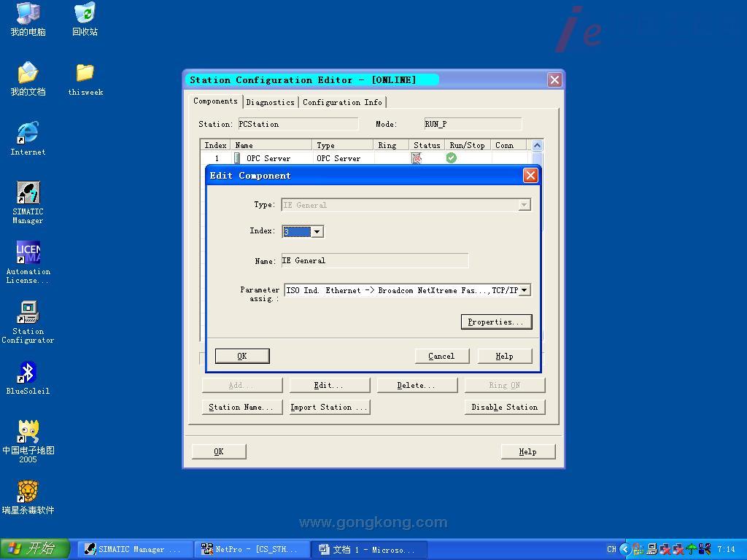Click the Mode field showing RUN_P
The image size is (747, 560).
473,124
